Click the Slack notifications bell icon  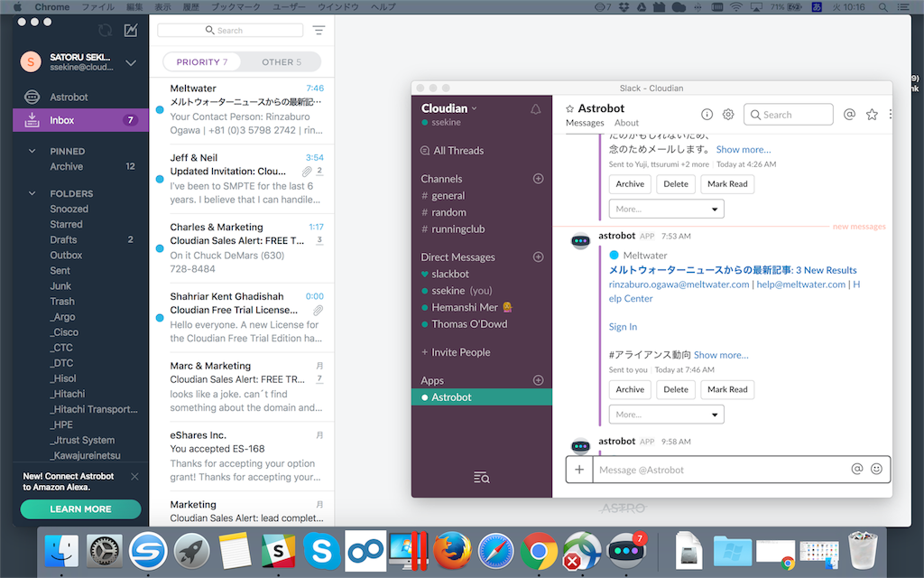tap(536, 109)
